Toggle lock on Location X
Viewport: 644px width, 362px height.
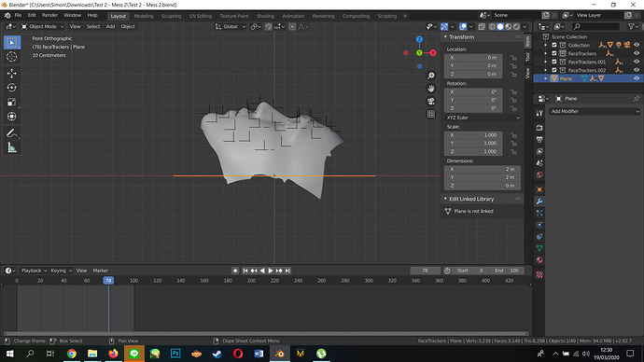coord(514,58)
